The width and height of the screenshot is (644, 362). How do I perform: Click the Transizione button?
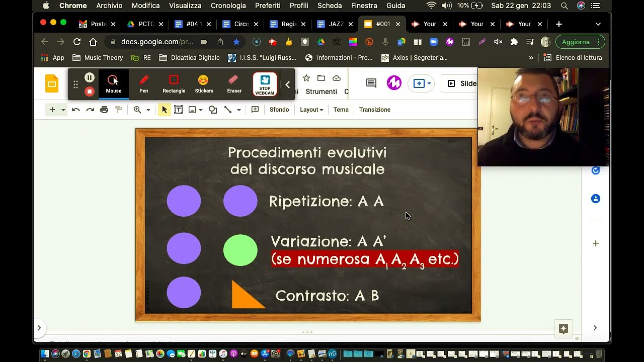click(375, 110)
